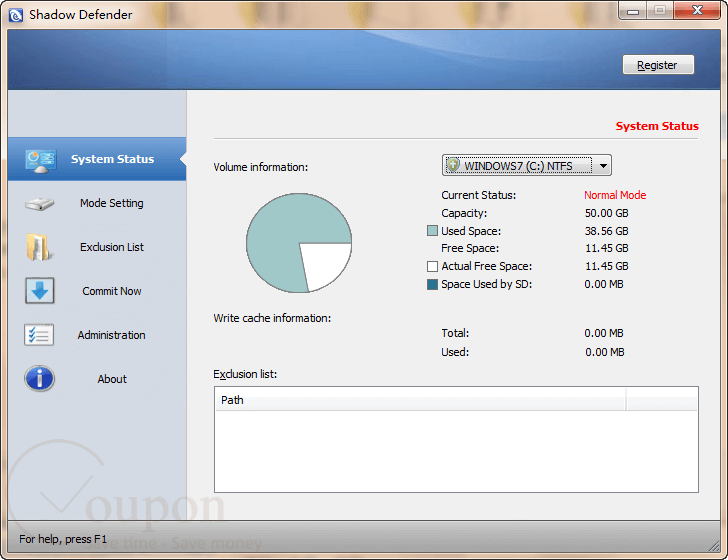The image size is (728, 560).
Task: Click the Register button
Action: coord(658,65)
